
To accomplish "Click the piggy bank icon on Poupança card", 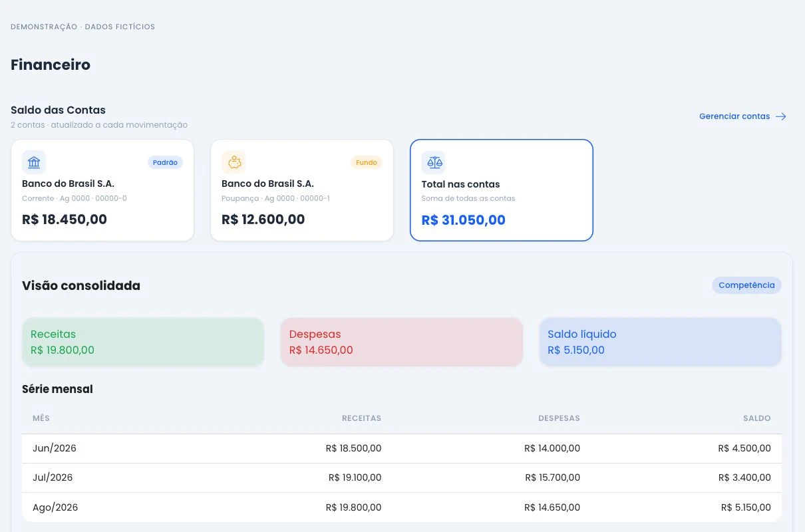I will [234, 162].
